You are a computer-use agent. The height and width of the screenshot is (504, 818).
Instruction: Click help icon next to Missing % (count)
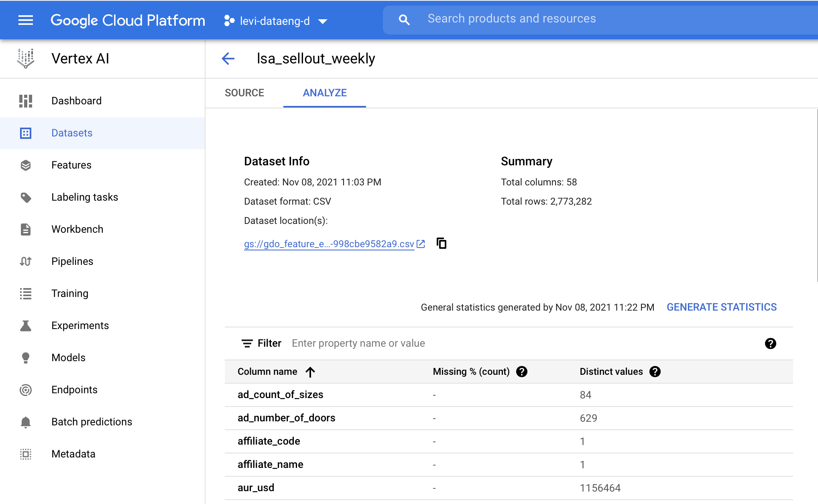tap(522, 372)
